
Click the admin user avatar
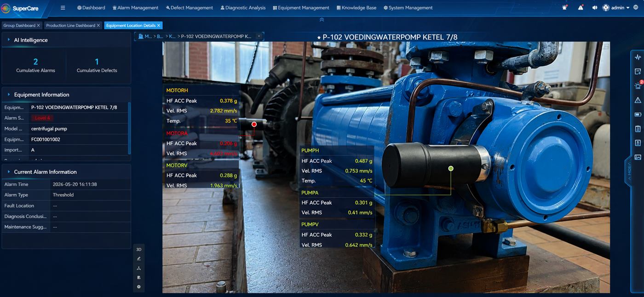(606, 8)
